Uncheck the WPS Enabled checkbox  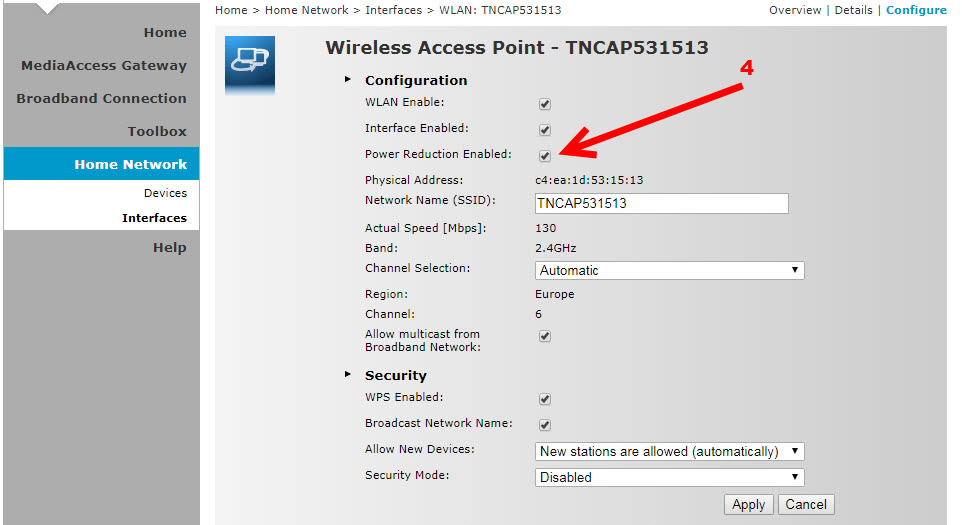545,399
